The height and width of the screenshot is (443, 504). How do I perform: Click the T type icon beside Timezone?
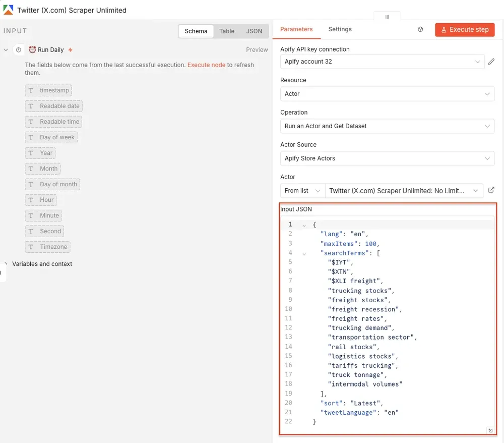tap(31, 247)
